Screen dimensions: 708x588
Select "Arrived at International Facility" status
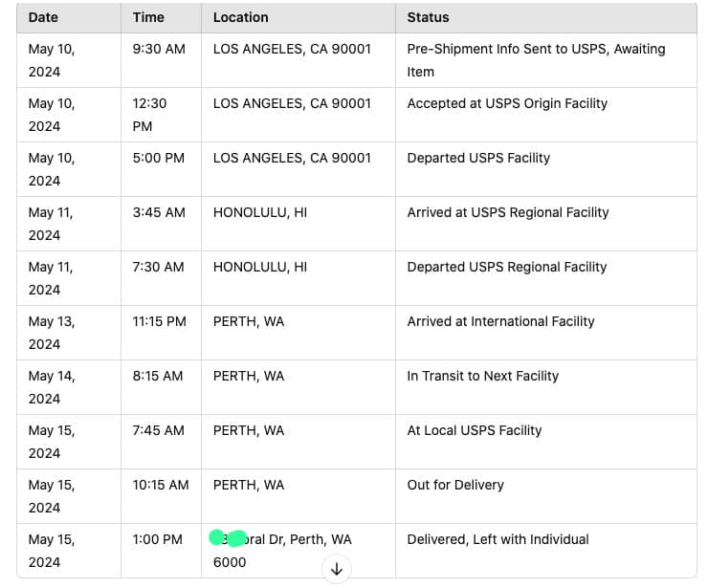[x=500, y=321]
